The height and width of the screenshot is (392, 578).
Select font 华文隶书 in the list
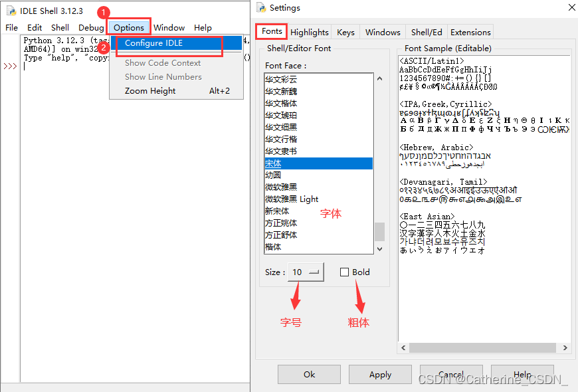pos(318,151)
